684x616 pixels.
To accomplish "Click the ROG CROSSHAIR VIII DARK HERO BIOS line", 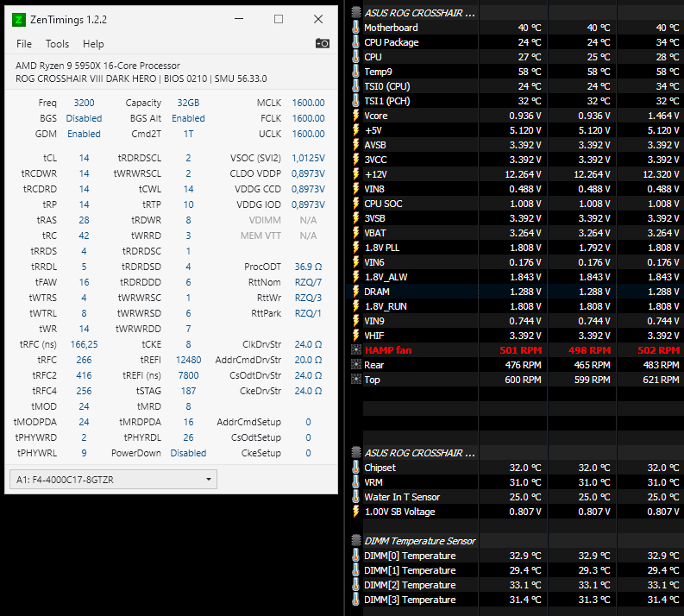I will (141, 79).
